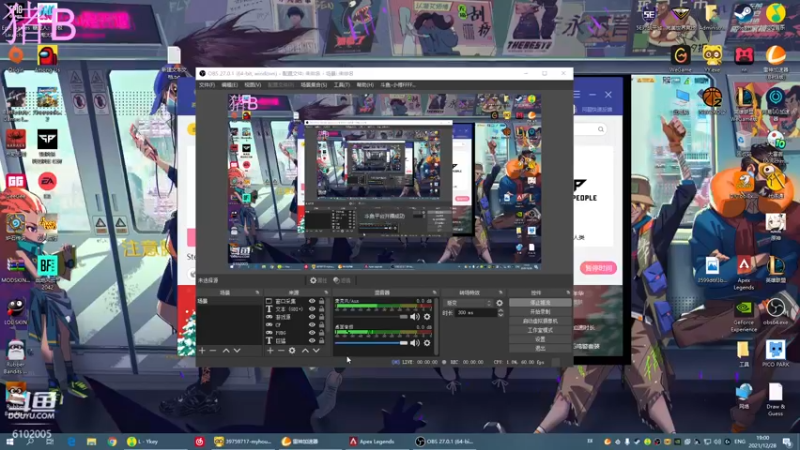
Task: Lock the text (GDI+) source
Action: click(x=321, y=309)
